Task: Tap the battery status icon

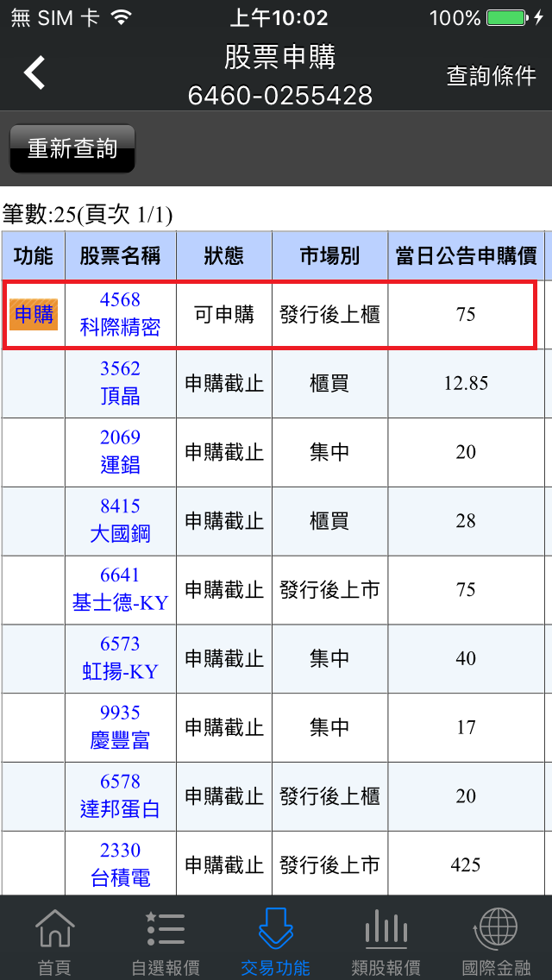Action: [508, 18]
